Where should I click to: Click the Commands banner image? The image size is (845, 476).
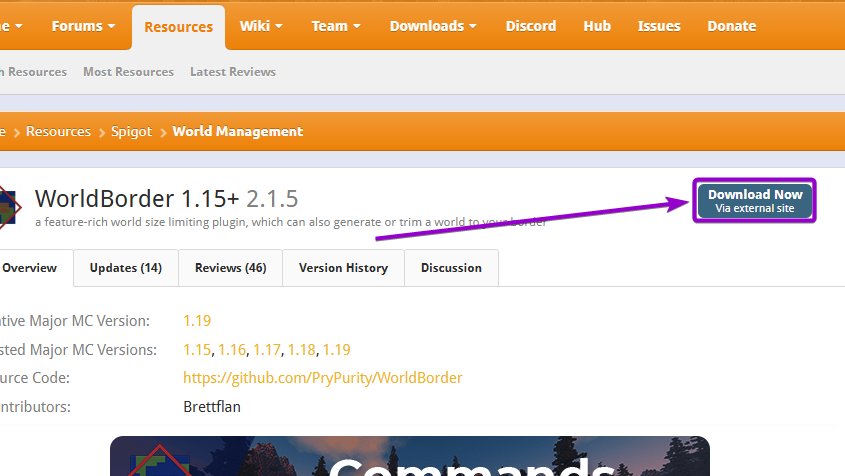[410, 456]
